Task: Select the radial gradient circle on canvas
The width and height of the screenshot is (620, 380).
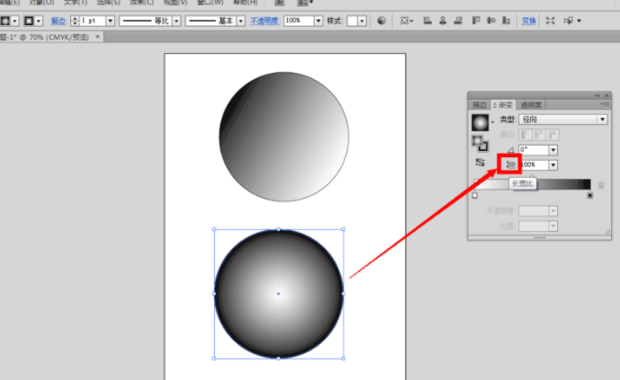Action: (279, 294)
